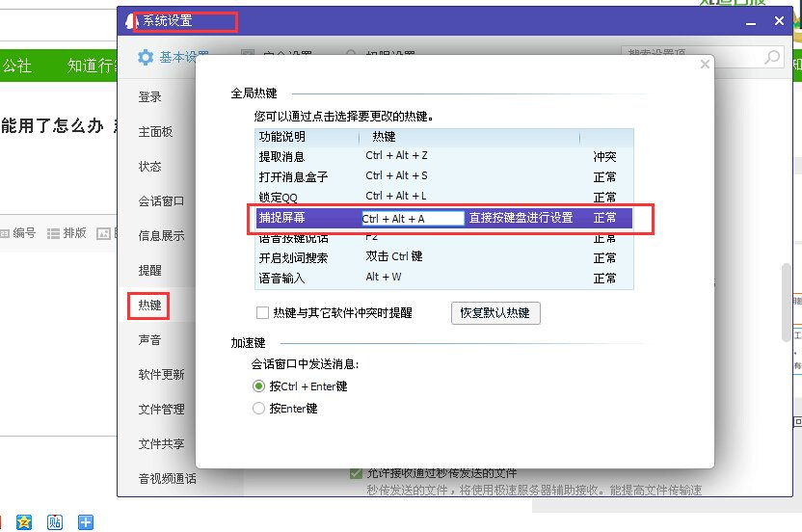Click the QQ penguin icon in title bar
The image size is (802, 532).
point(130,21)
